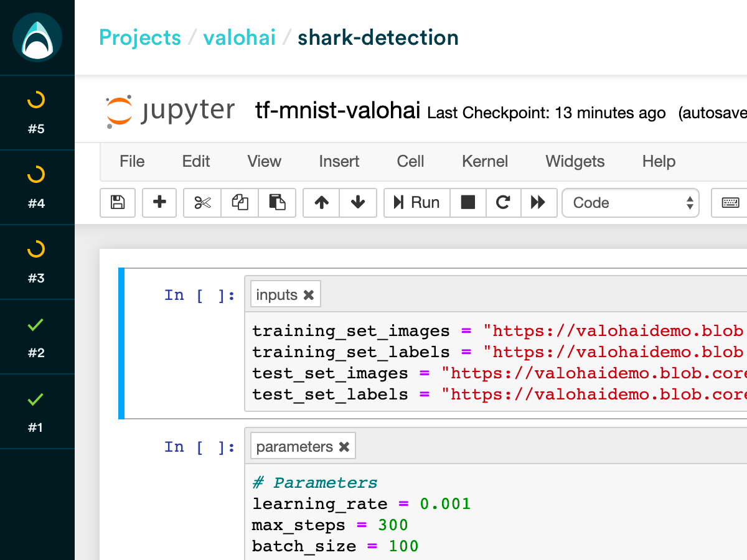The width and height of the screenshot is (747, 560).
Task: Cut selected cells with scissors icon
Action: (202, 202)
